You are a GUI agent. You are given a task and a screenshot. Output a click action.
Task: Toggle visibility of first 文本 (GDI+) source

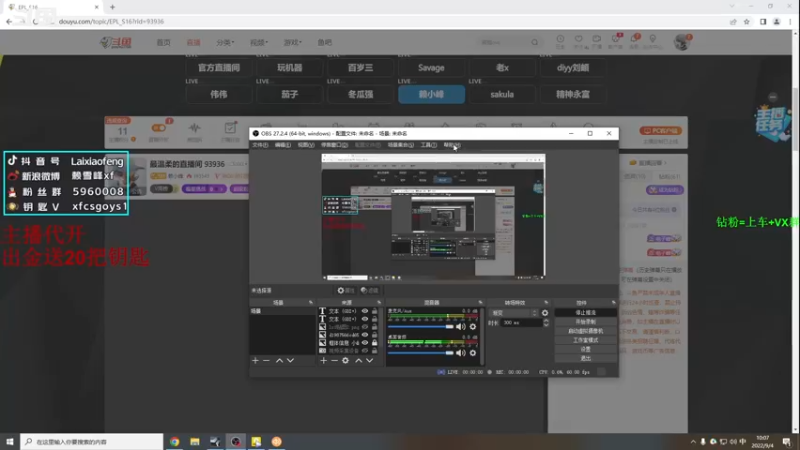[x=365, y=311]
